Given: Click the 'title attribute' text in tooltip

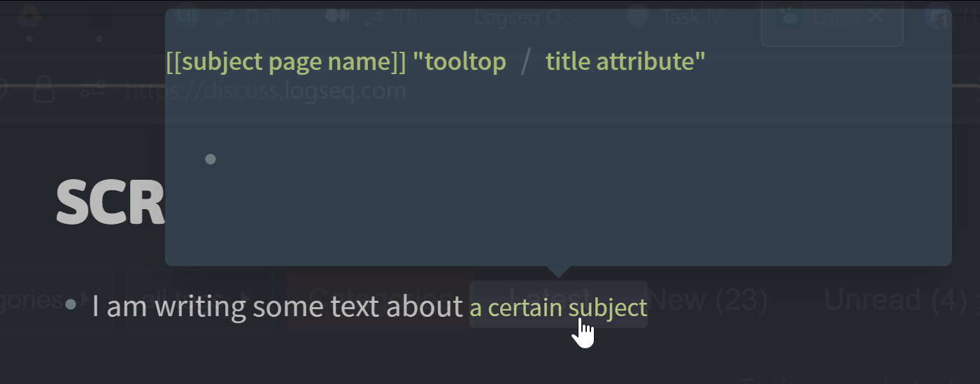Looking at the screenshot, I should coord(625,62).
